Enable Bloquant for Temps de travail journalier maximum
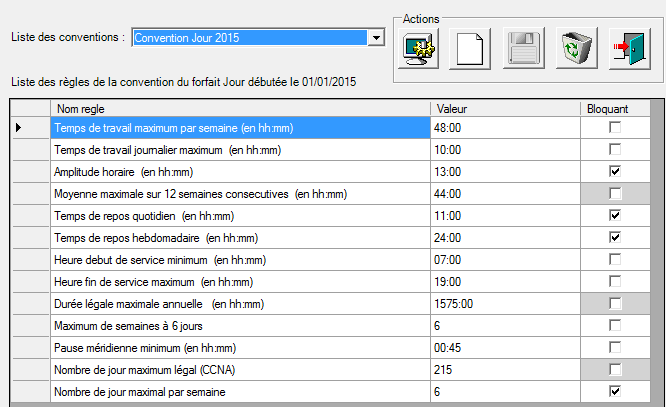 pyautogui.click(x=614, y=149)
